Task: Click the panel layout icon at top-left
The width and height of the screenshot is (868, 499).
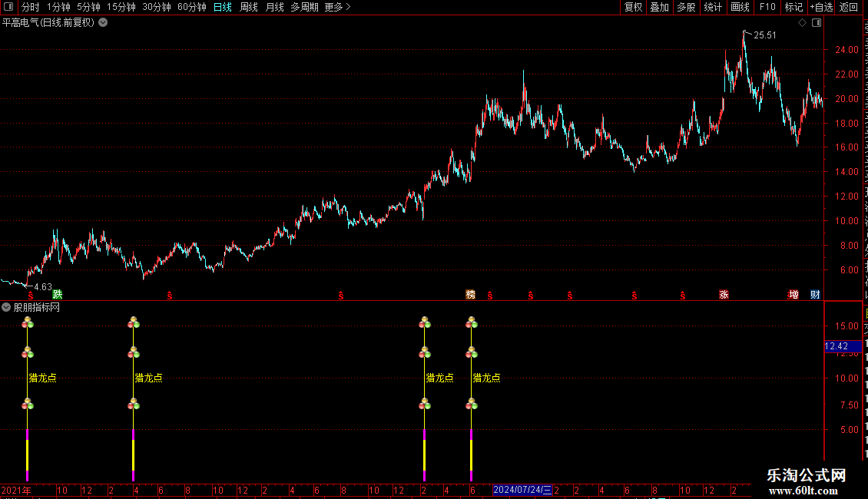Action: coord(8,7)
